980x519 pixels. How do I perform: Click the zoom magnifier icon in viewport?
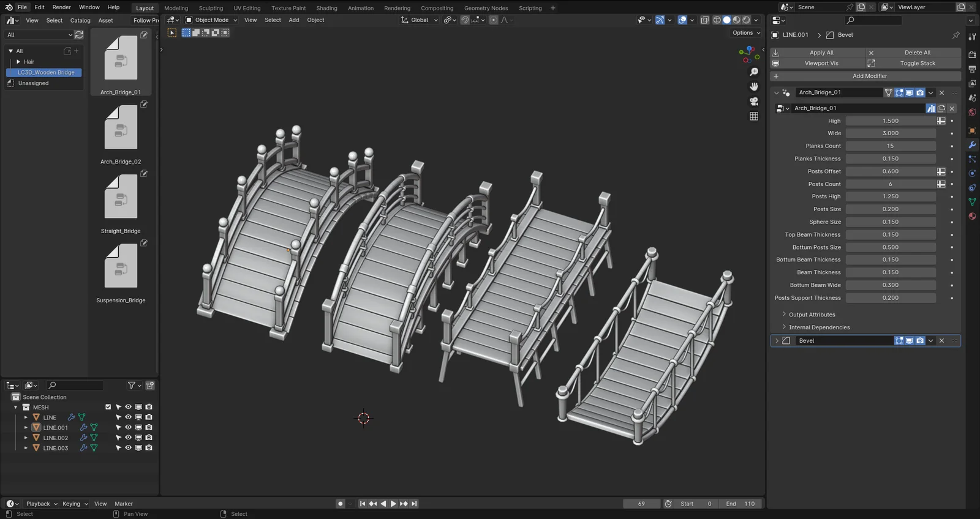click(754, 72)
